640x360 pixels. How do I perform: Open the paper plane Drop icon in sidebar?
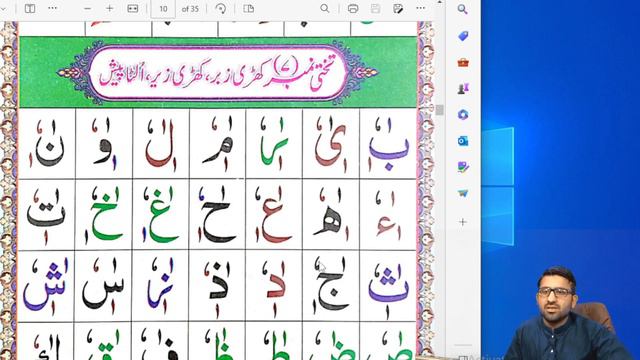tap(463, 193)
